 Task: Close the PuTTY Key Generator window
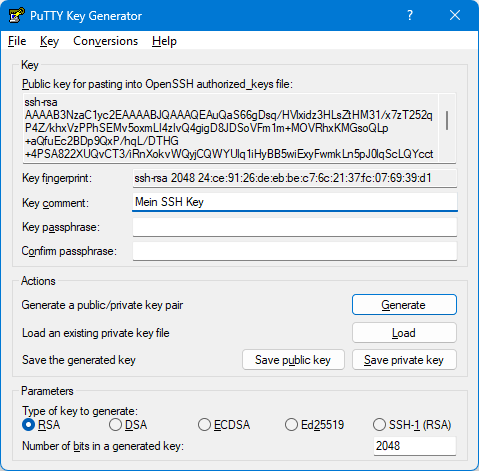455,15
